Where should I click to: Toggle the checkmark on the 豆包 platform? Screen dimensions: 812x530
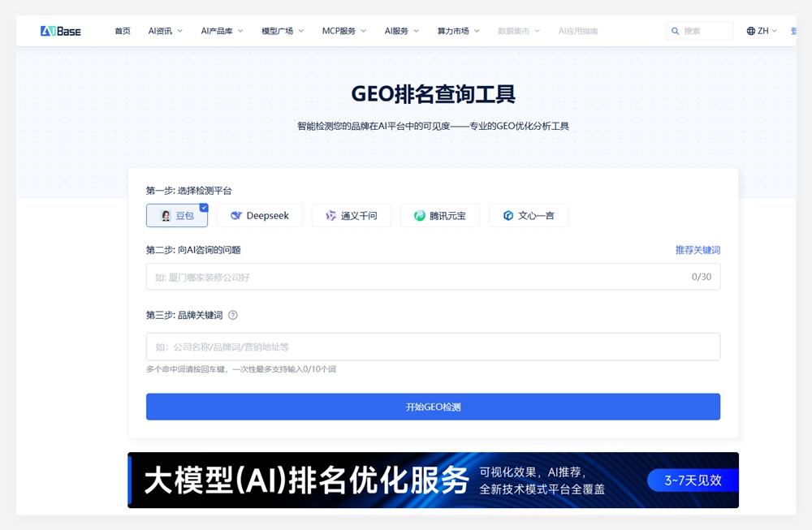pyautogui.click(x=204, y=206)
